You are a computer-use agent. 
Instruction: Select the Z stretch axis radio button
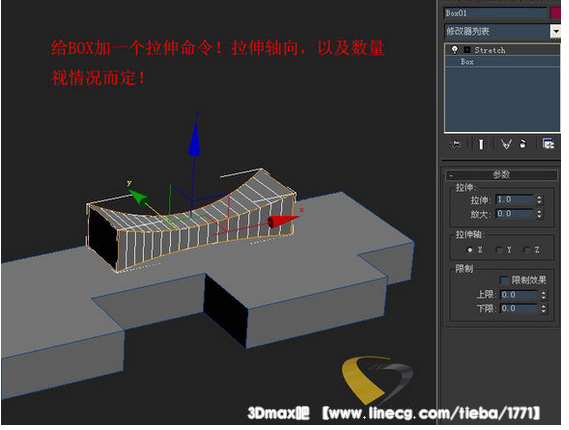pyautogui.click(x=527, y=250)
